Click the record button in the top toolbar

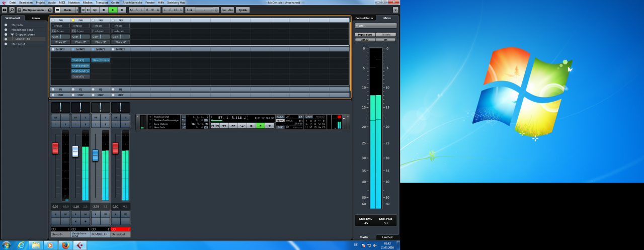click(x=122, y=10)
